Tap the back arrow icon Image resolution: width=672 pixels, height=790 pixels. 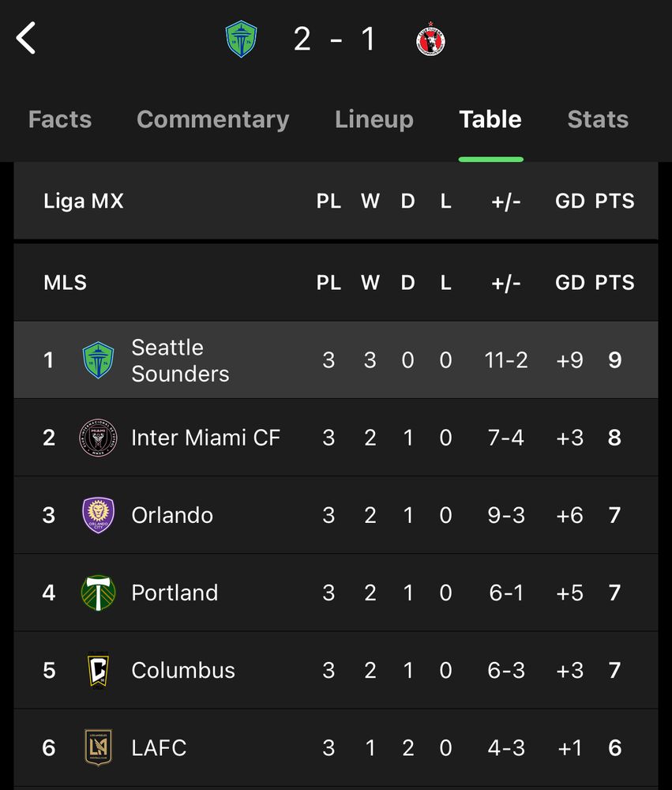[26, 38]
